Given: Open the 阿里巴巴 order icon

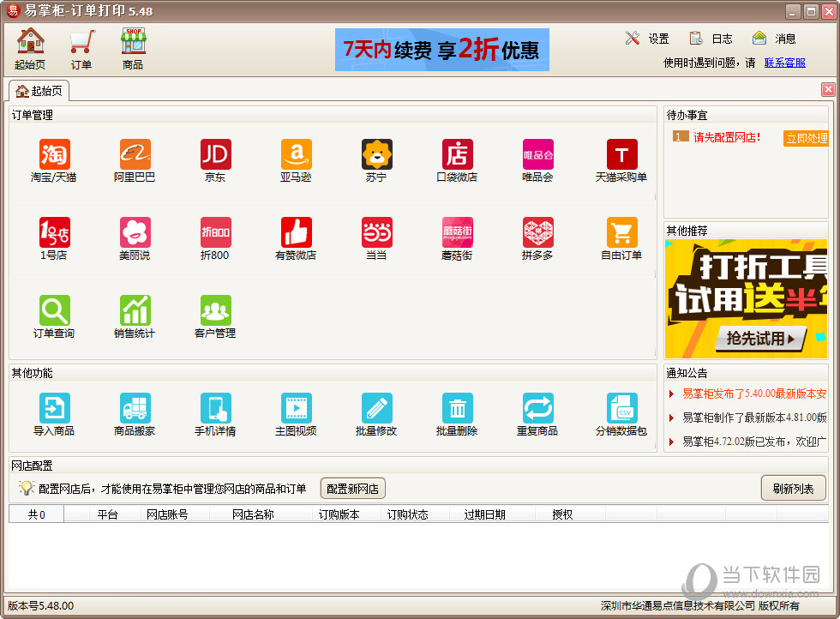Looking at the screenshot, I should pos(135,154).
